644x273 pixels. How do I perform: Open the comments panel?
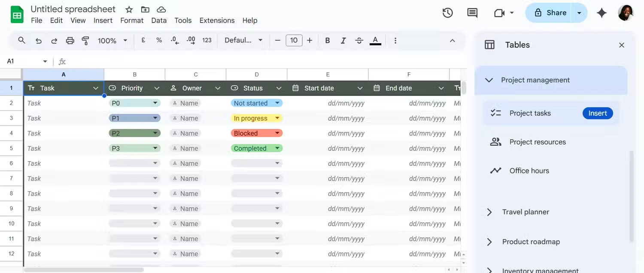(x=472, y=13)
